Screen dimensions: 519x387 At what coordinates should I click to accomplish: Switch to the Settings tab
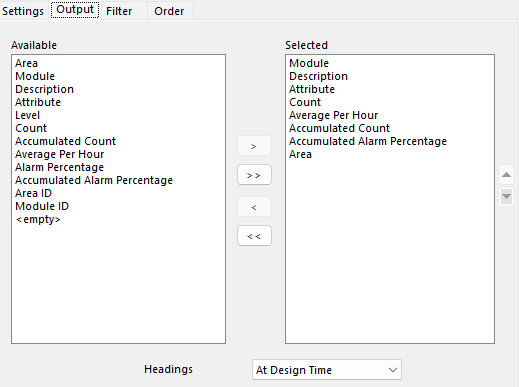coord(23,11)
